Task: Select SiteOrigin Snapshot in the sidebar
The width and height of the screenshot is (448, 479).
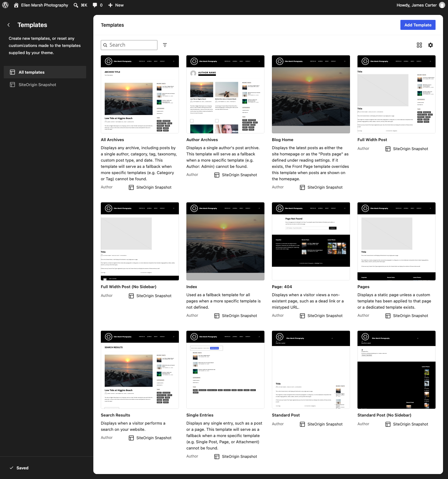Action: (45, 85)
